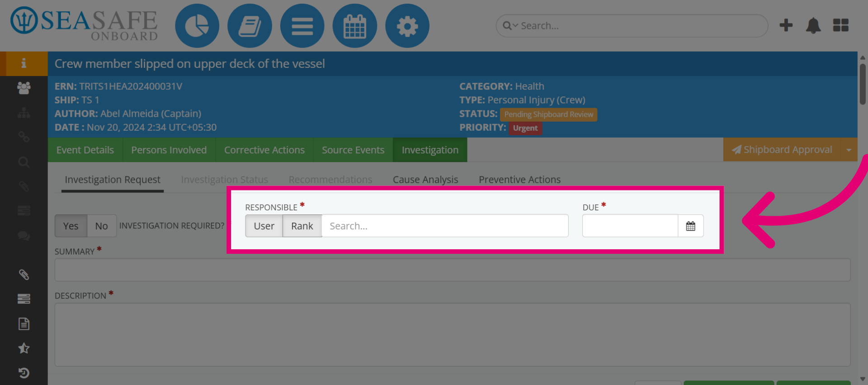
Task: Select the info icon in sidebar
Action: click(24, 63)
